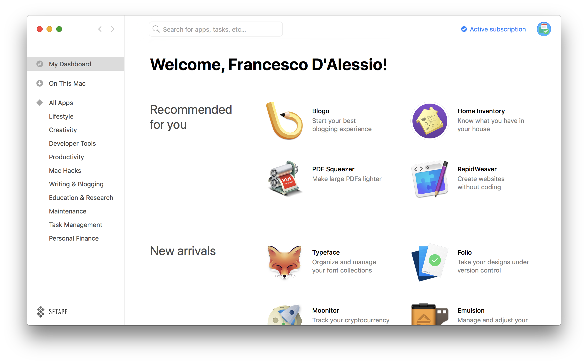Open the Lifestyle category

tap(61, 116)
